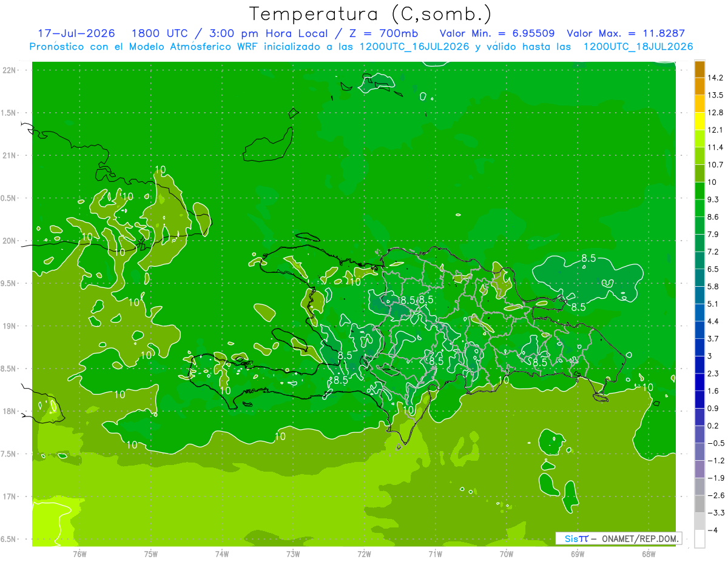Click the '74W' longitude label
728x562 pixels.
coord(222,554)
